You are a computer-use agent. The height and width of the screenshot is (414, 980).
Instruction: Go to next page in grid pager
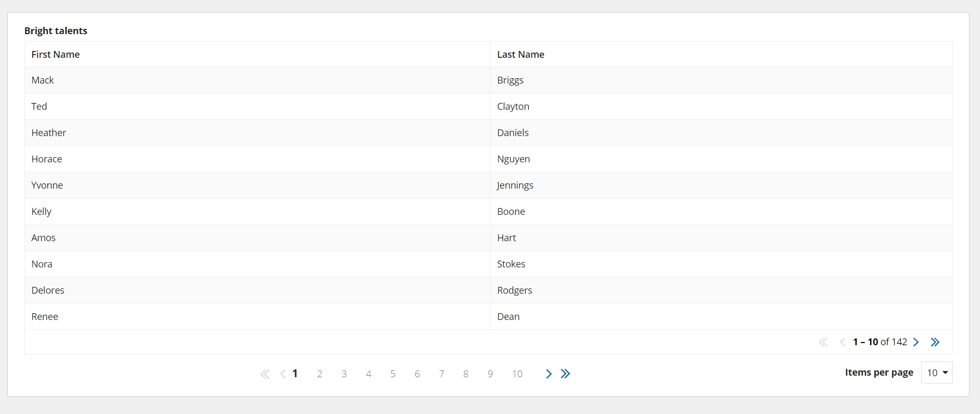[x=916, y=342]
